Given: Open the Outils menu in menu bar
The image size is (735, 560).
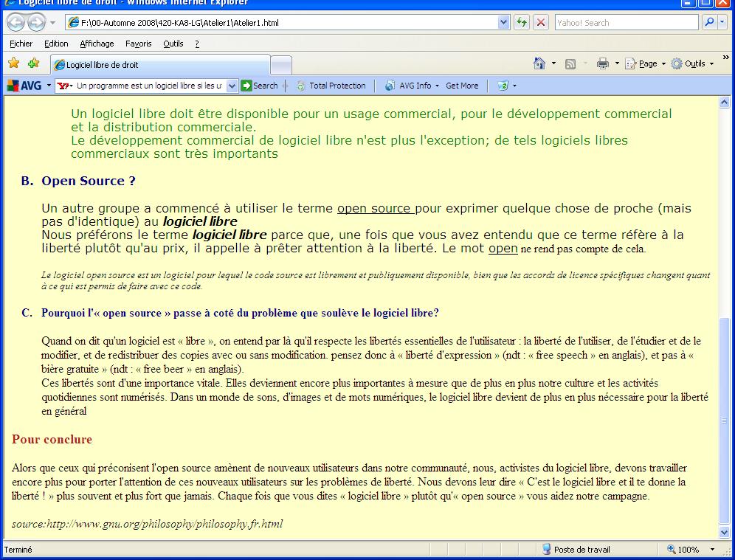Looking at the screenshot, I should click(173, 44).
